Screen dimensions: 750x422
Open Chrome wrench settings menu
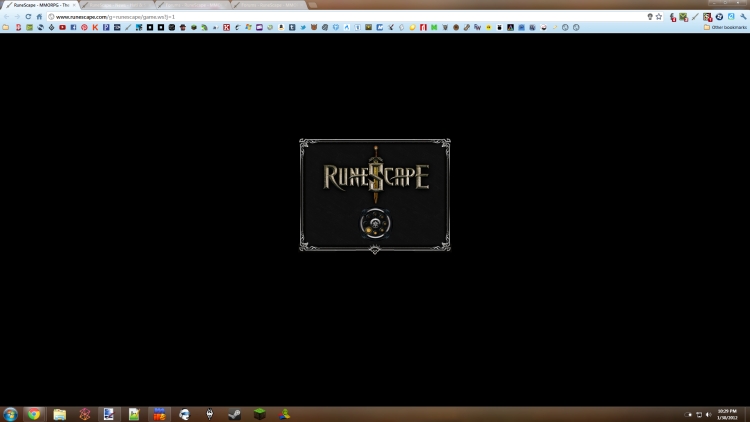pyautogui.click(x=743, y=17)
